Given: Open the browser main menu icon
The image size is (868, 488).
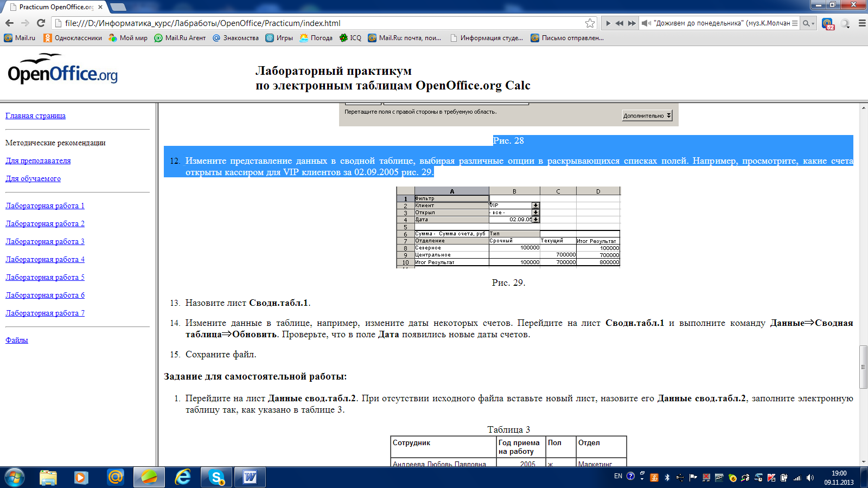Looking at the screenshot, I should pos(861,23).
